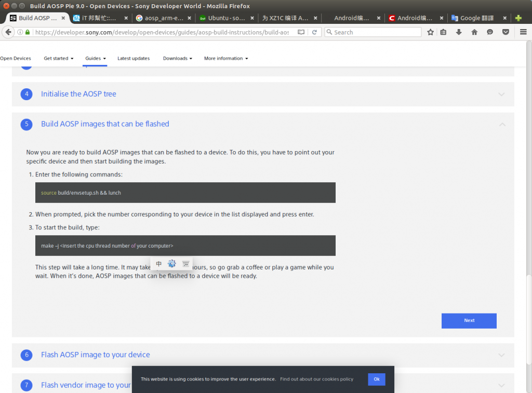Reload the page with refresh icon
The image size is (532, 393).
pos(314,32)
